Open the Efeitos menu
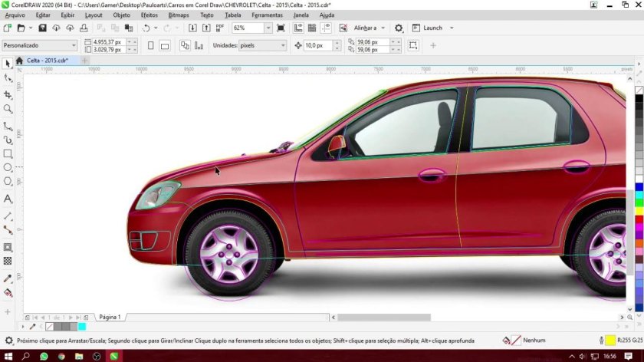 [149, 15]
